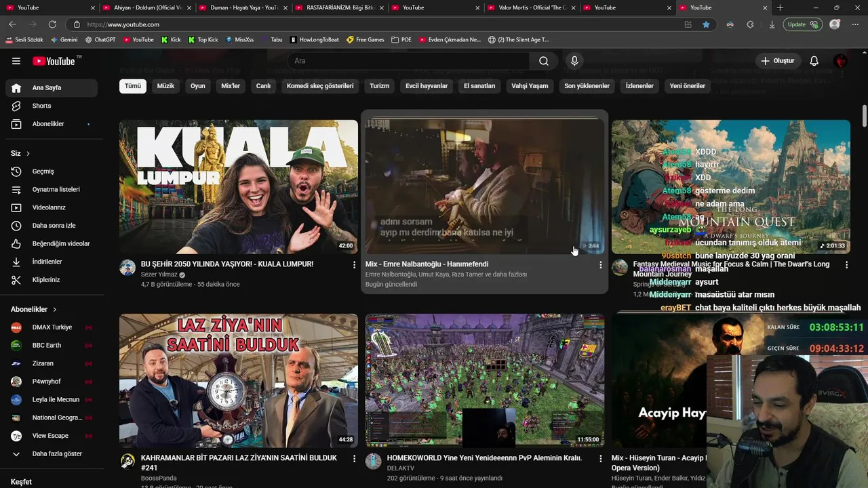868x488 pixels.
Task: Open the Sezer Yılmaz channel link
Action: [x=159, y=274]
